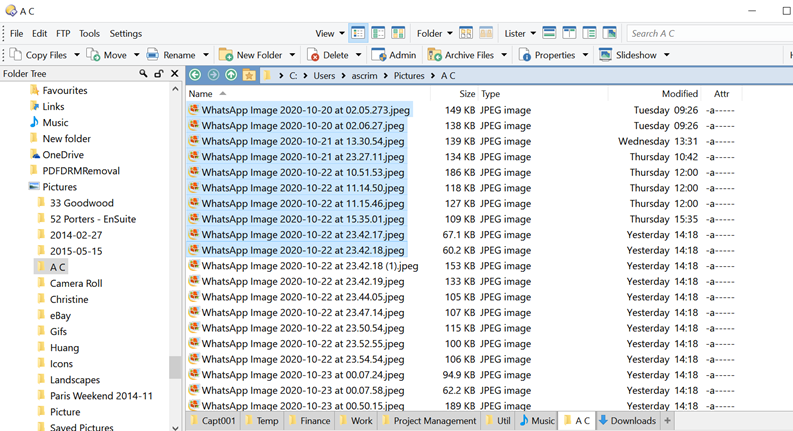
Task: Go back with the green left-arrow icon
Action: tap(195, 75)
